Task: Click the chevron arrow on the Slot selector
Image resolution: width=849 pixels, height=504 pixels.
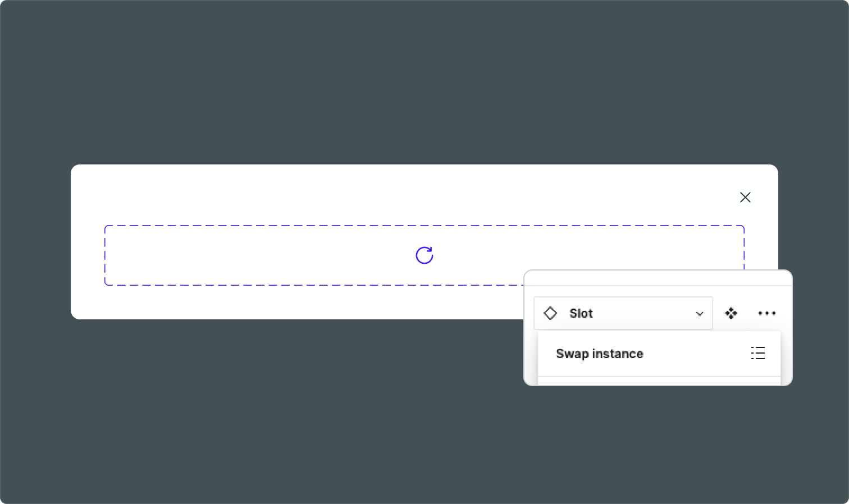Action: click(x=699, y=313)
